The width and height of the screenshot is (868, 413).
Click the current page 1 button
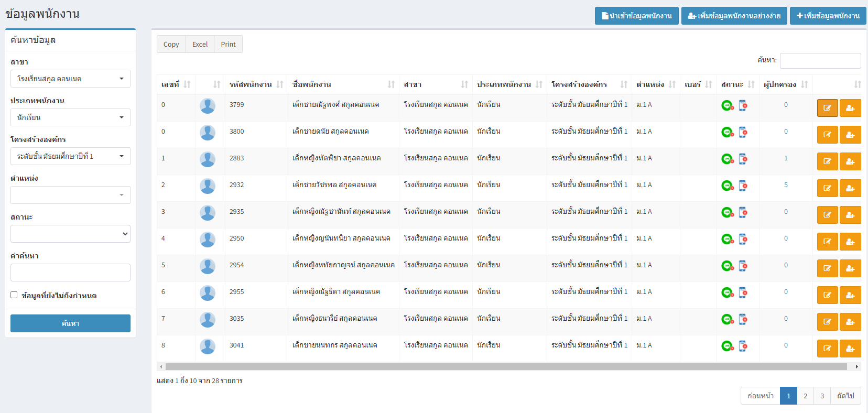pos(788,396)
